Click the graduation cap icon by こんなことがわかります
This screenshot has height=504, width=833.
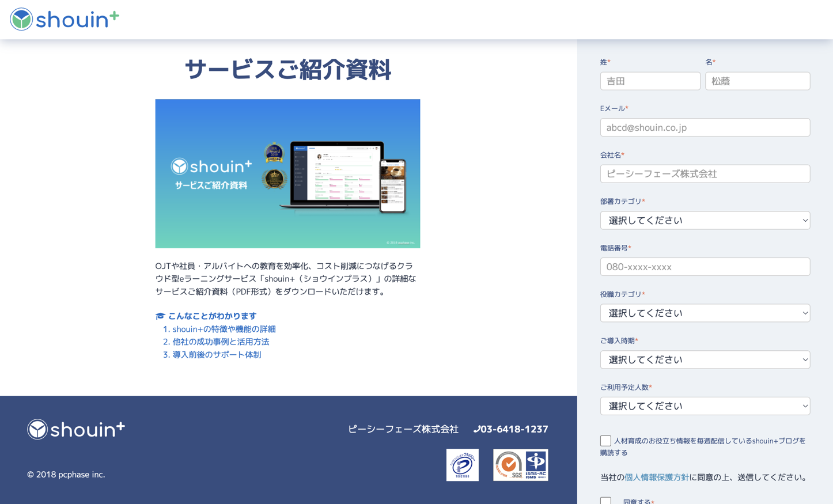coord(160,316)
